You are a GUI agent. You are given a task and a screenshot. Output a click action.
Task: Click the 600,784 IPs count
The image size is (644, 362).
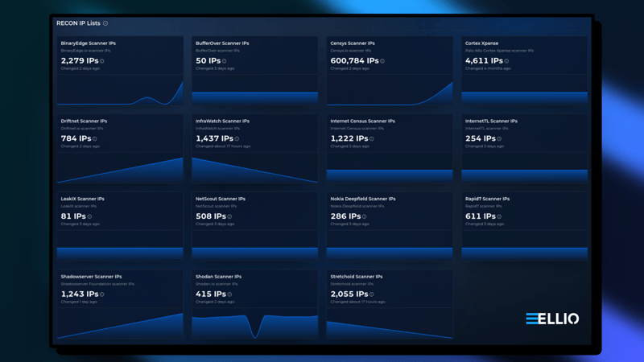[x=354, y=61]
